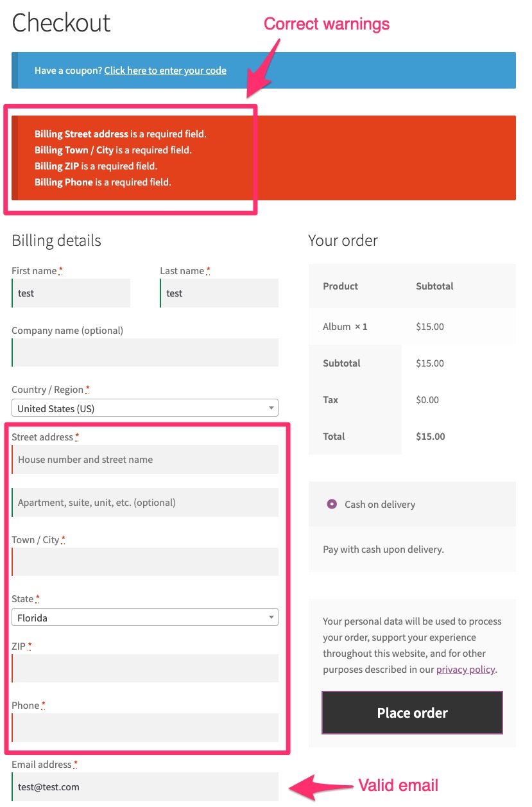Click "Click here to enter your code"
The height and width of the screenshot is (807, 532).
[x=165, y=71]
